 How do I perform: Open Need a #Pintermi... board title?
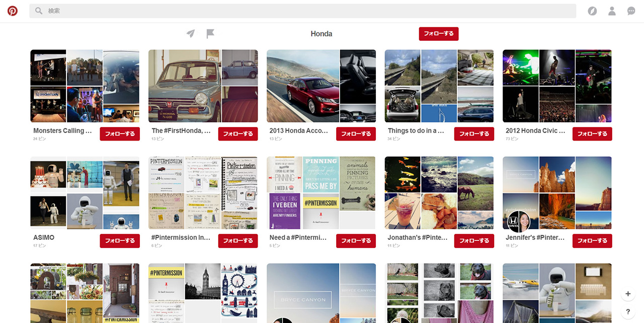[299, 237]
